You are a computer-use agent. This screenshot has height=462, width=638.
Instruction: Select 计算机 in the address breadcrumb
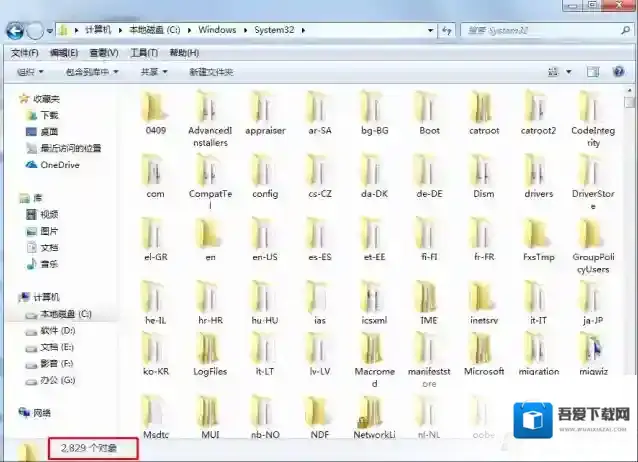pos(98,30)
